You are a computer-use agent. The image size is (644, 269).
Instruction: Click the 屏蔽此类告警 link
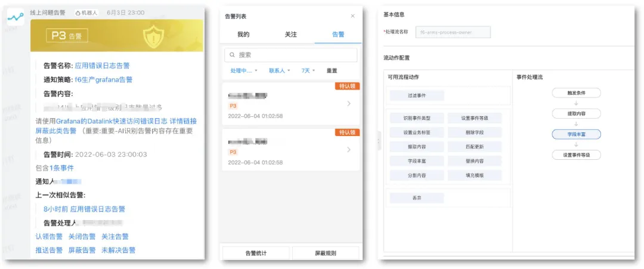tap(56, 131)
